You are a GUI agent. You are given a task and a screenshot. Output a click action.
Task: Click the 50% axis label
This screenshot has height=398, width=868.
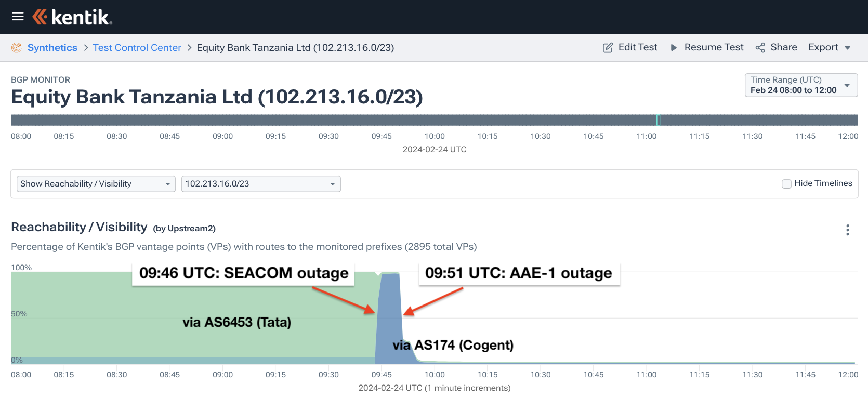19,314
